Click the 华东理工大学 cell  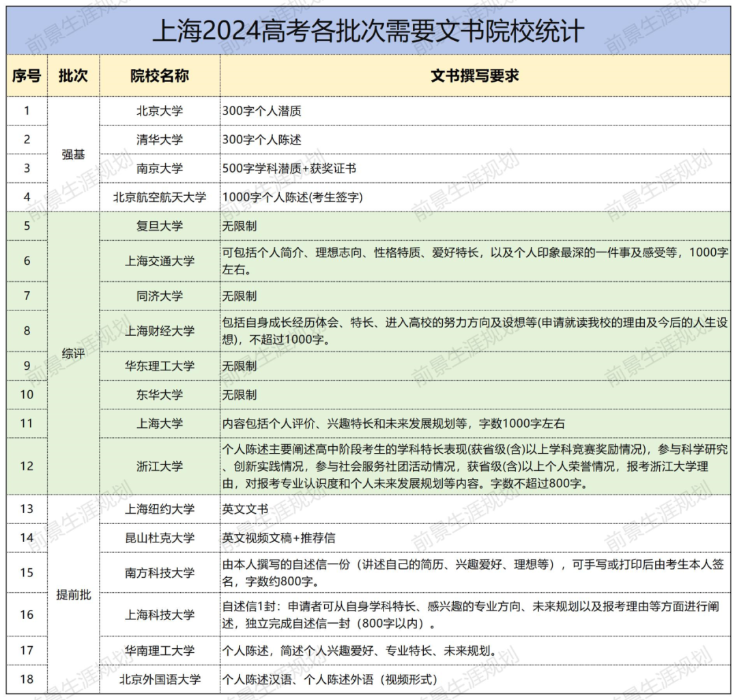click(x=160, y=366)
